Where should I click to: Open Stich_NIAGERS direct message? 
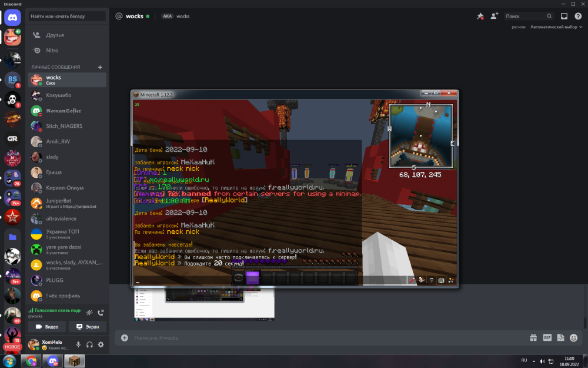click(67, 126)
